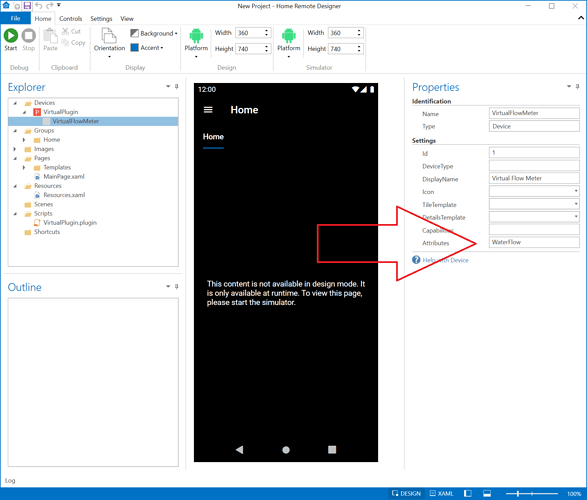
Task: Switch to XAML view in status bar
Action: (x=441, y=493)
